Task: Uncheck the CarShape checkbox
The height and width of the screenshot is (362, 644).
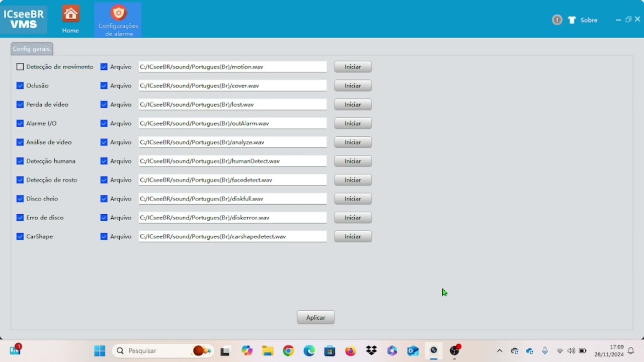Action: [x=20, y=236]
